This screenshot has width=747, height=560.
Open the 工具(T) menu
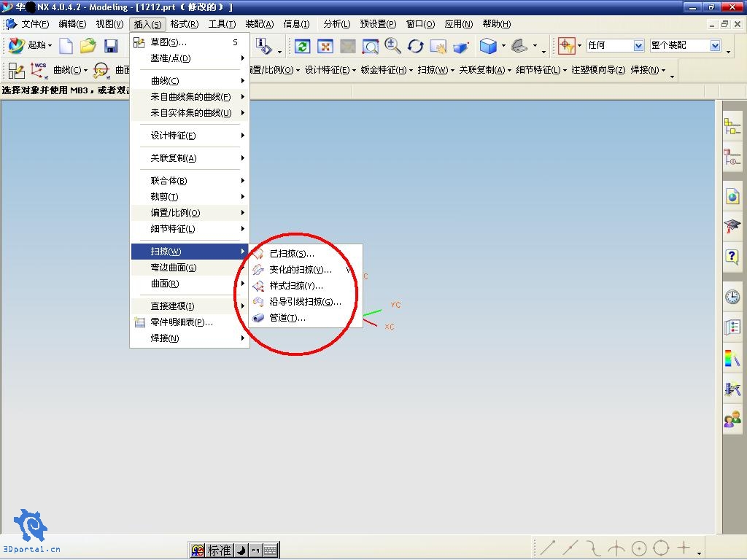pyautogui.click(x=222, y=24)
